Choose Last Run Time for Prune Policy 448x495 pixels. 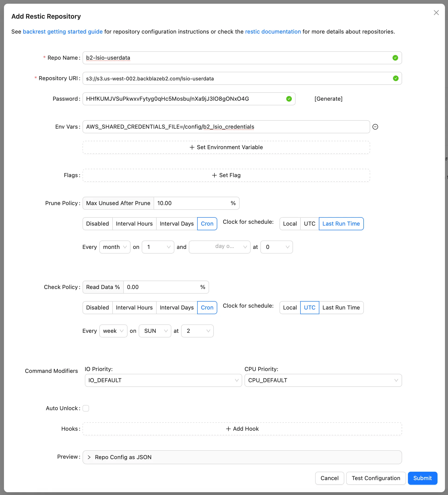pyautogui.click(x=341, y=224)
